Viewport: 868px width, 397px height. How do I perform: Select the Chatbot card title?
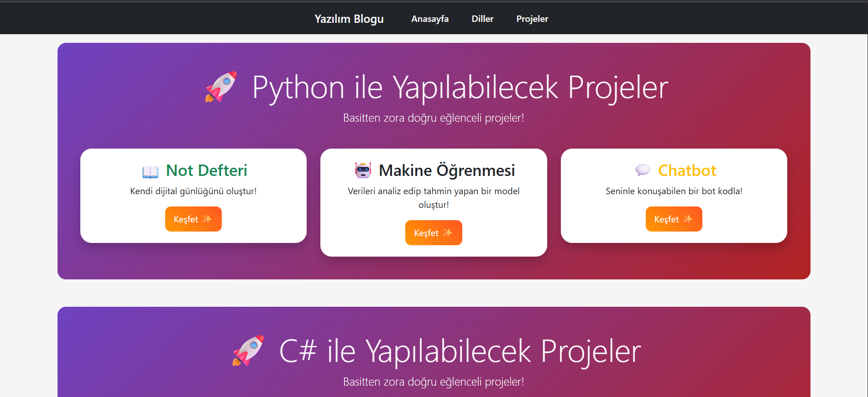pos(687,170)
